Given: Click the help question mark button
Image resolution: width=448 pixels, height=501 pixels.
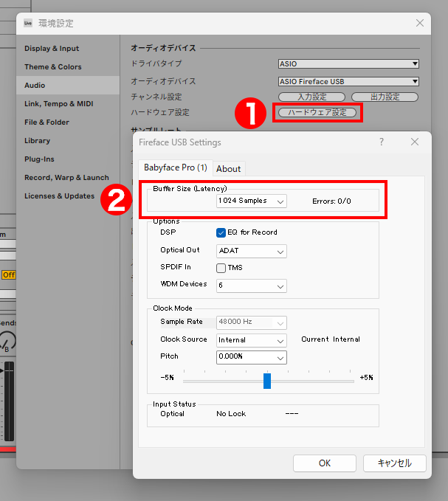Looking at the screenshot, I should pos(382,142).
